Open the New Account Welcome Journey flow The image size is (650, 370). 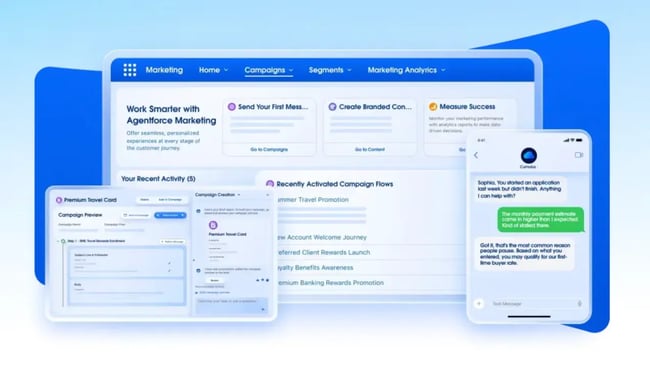322,237
